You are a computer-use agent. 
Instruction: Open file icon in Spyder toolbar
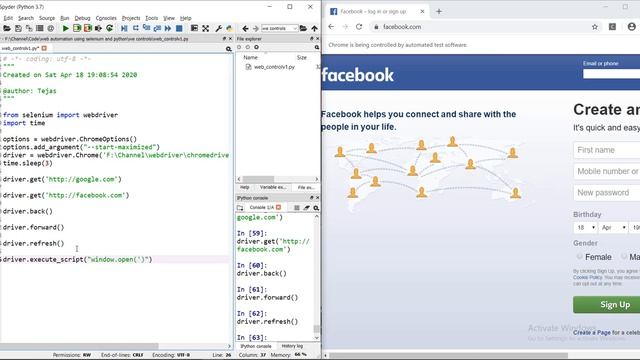(7, 29)
